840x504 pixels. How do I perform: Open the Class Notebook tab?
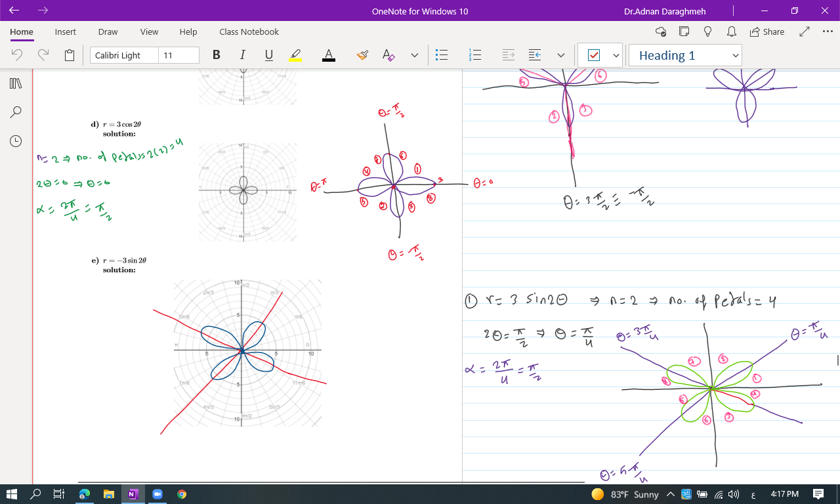click(x=249, y=31)
